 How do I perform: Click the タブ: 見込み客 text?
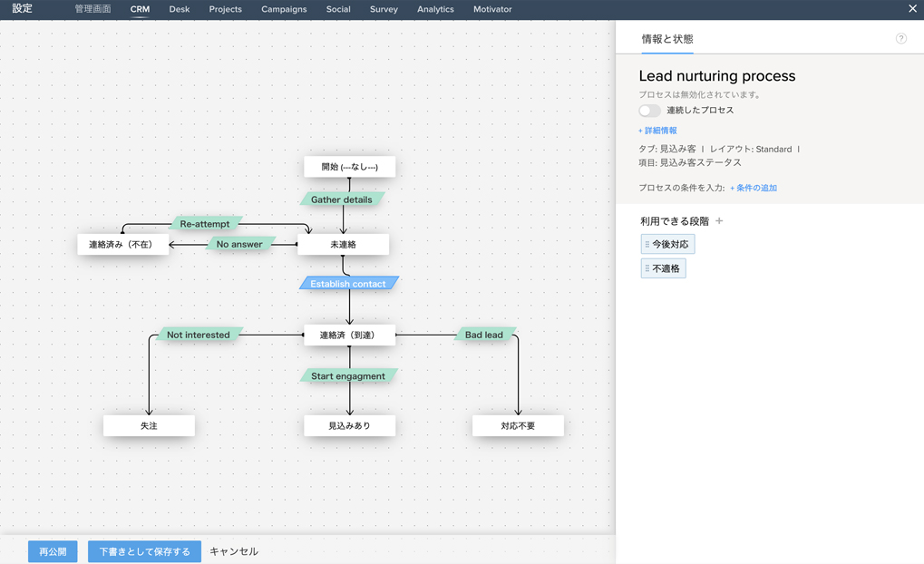point(667,149)
